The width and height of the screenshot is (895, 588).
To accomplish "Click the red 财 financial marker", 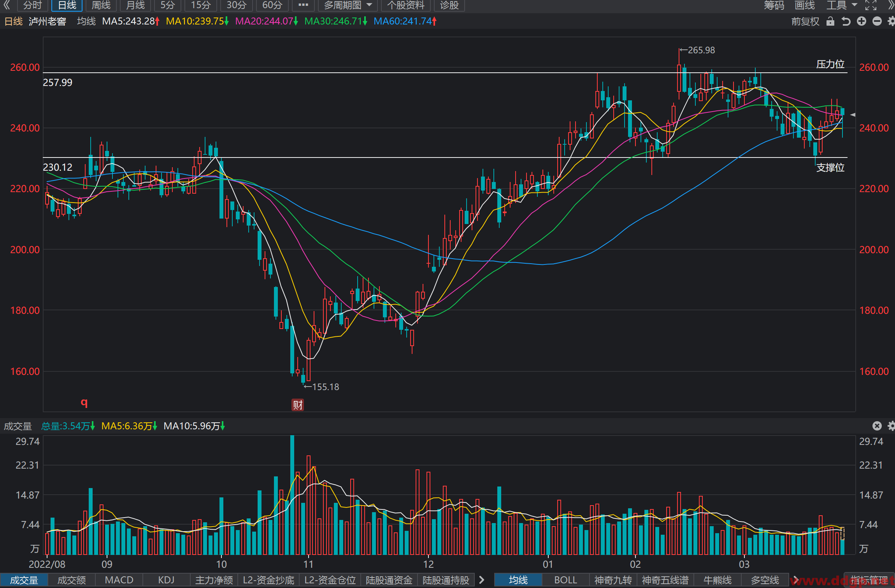I will point(298,405).
